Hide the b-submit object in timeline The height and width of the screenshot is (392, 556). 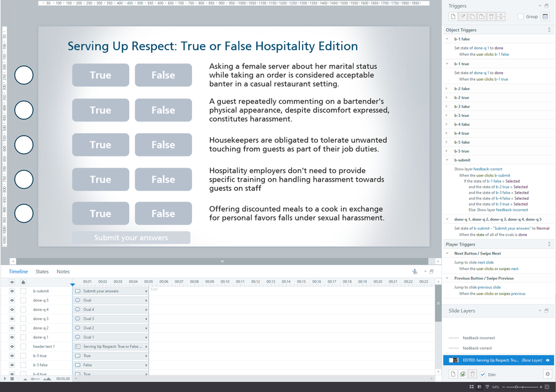(x=12, y=291)
